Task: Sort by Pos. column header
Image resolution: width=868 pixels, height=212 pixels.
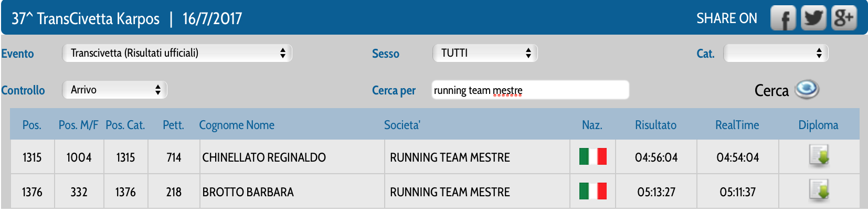Action: coord(31,125)
